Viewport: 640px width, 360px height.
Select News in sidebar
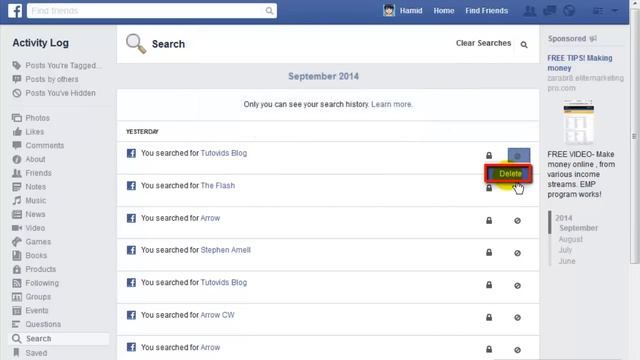29,214
